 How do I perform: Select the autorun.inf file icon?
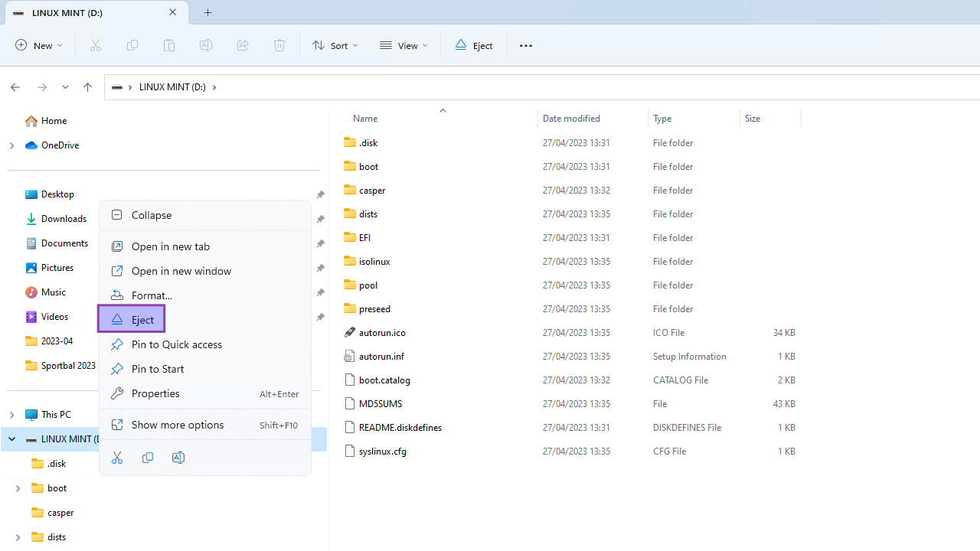coord(350,356)
